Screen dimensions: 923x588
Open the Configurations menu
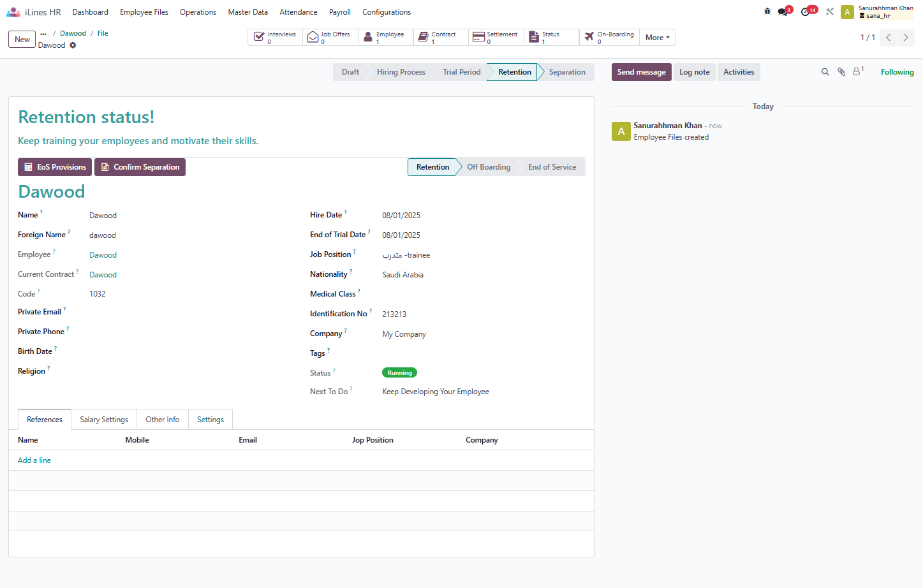click(x=387, y=12)
